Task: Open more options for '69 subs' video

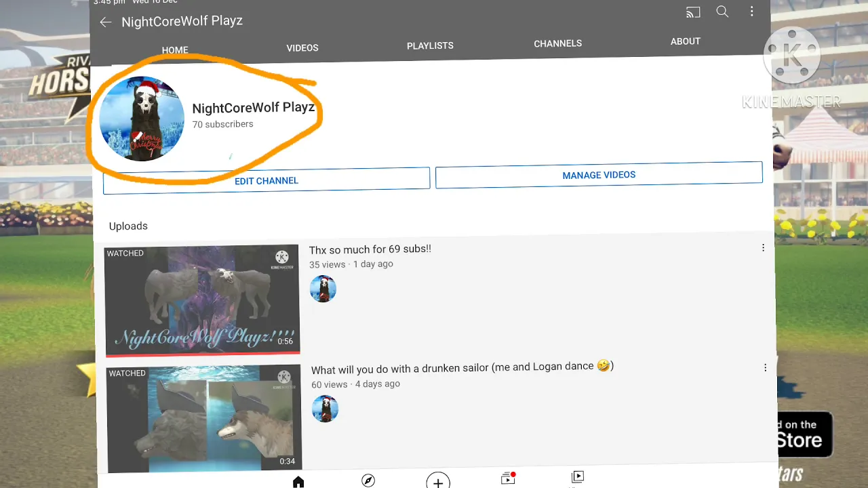Action: point(763,248)
